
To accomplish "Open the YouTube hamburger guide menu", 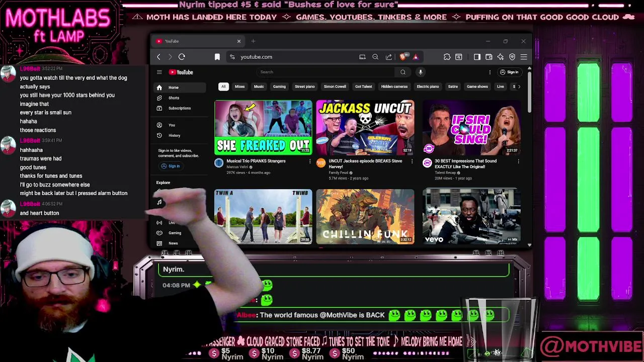I will pos(159,72).
